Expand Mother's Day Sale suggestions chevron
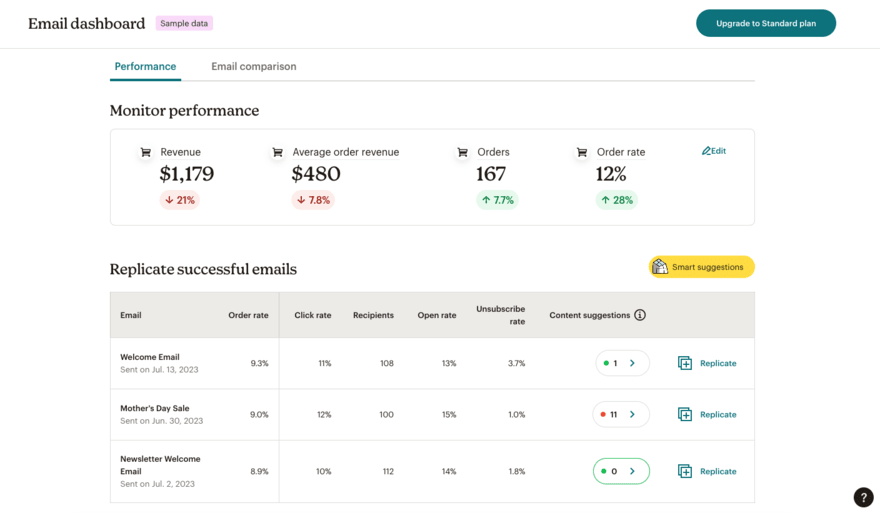The image size is (880, 513). coord(632,414)
